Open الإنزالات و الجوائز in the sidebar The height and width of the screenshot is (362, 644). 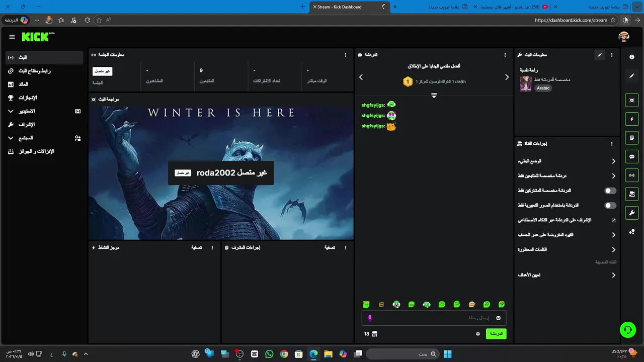pos(44,151)
